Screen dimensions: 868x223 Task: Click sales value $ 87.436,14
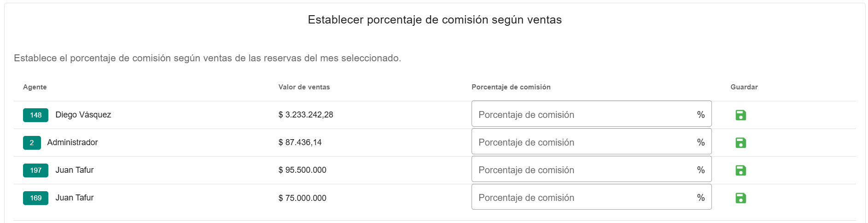pyautogui.click(x=300, y=142)
